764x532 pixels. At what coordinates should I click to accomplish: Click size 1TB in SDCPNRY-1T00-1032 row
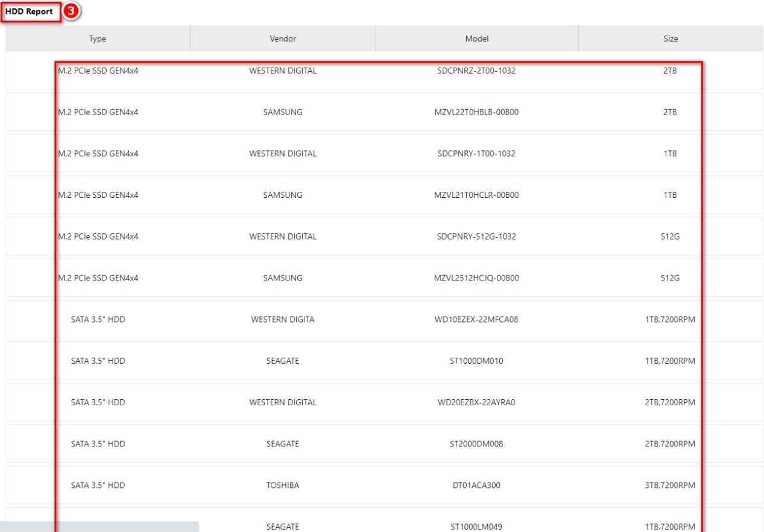pos(670,154)
